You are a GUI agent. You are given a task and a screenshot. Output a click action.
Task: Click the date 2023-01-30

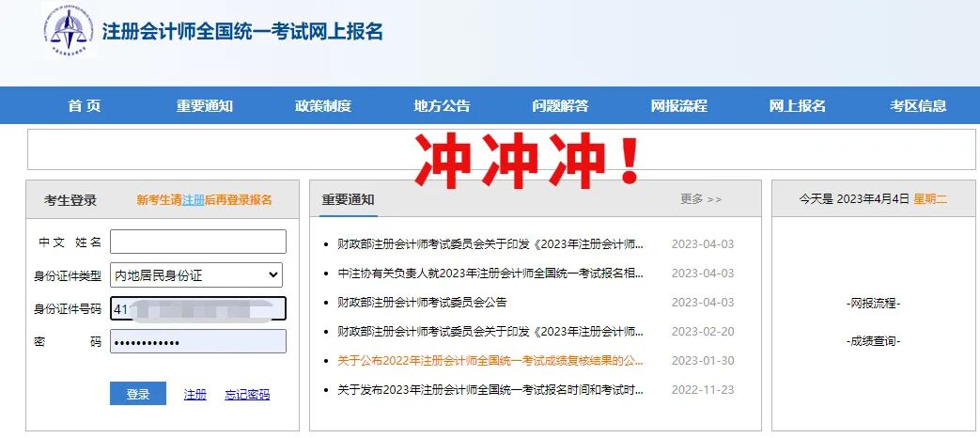703,361
